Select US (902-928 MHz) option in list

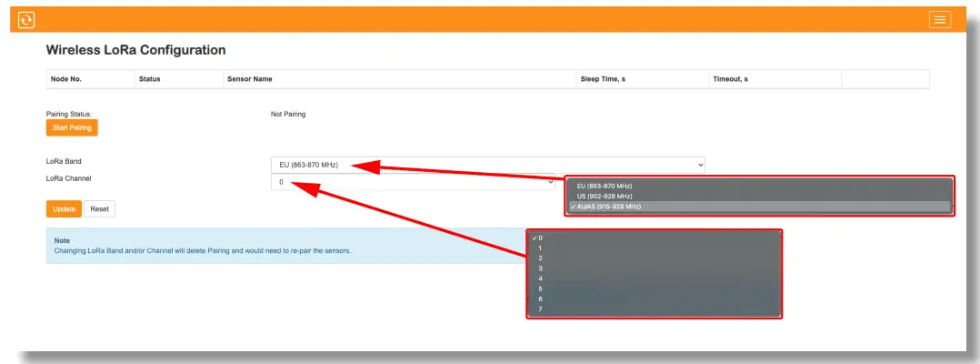759,197
